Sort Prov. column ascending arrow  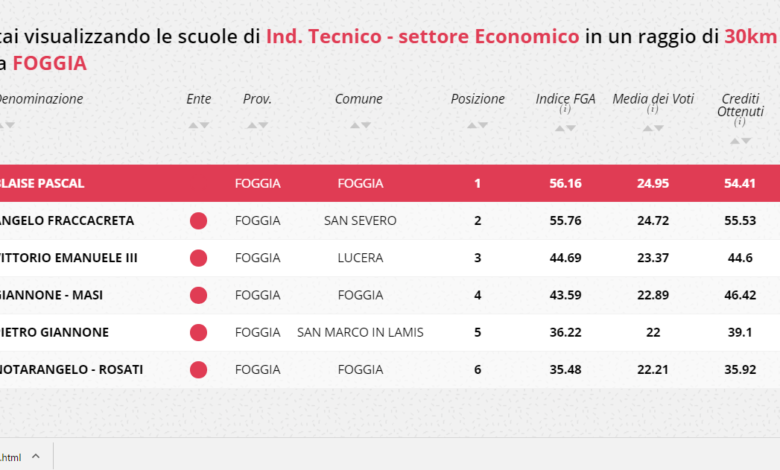click(x=252, y=125)
